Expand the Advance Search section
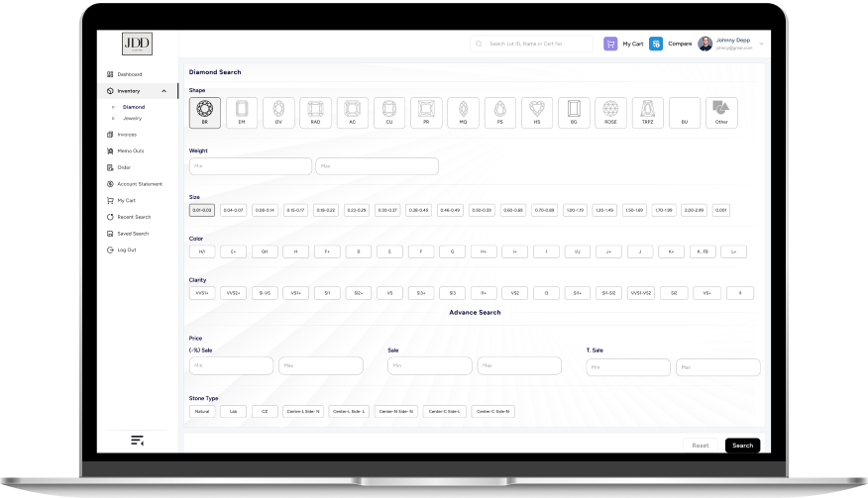The image size is (868, 498). (475, 313)
